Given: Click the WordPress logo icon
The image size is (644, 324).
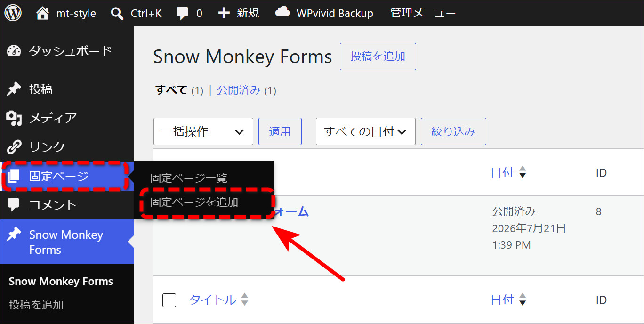Looking at the screenshot, I should (x=13, y=13).
